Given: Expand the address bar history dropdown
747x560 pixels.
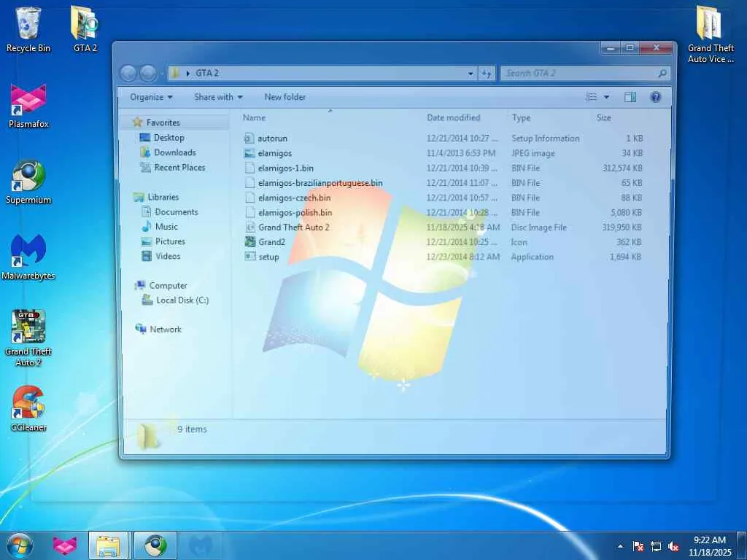Looking at the screenshot, I should 471,74.
